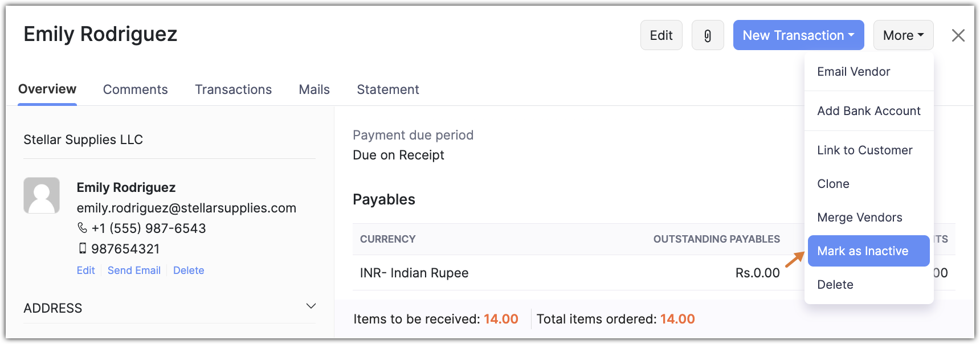Click the paperclip attachment icon
This screenshot has height=344, width=980.
pyautogui.click(x=708, y=35)
